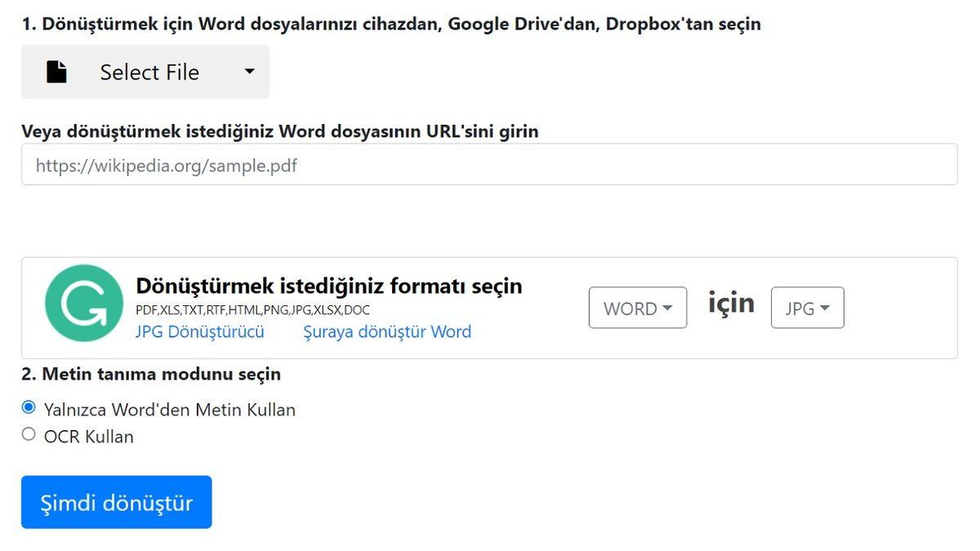Screen dimensions: 980x551
Task: Click the document icon on Select File
Action: coord(56,72)
